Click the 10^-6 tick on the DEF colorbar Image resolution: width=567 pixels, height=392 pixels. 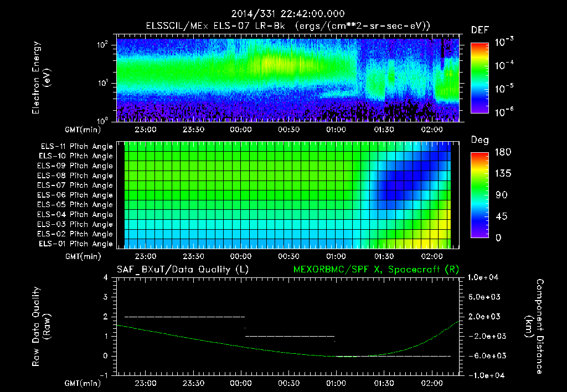click(504, 112)
